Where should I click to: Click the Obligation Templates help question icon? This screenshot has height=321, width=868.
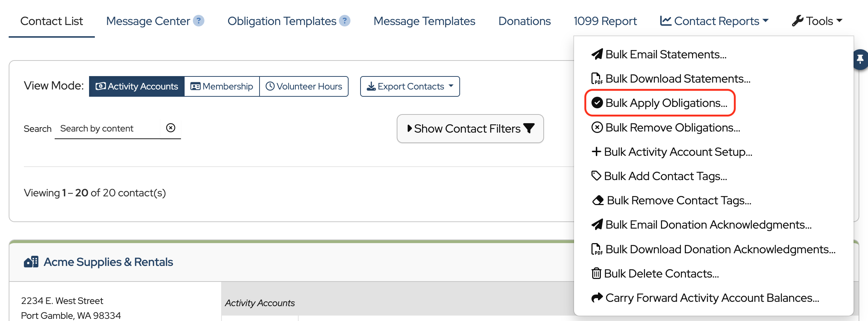tap(345, 21)
